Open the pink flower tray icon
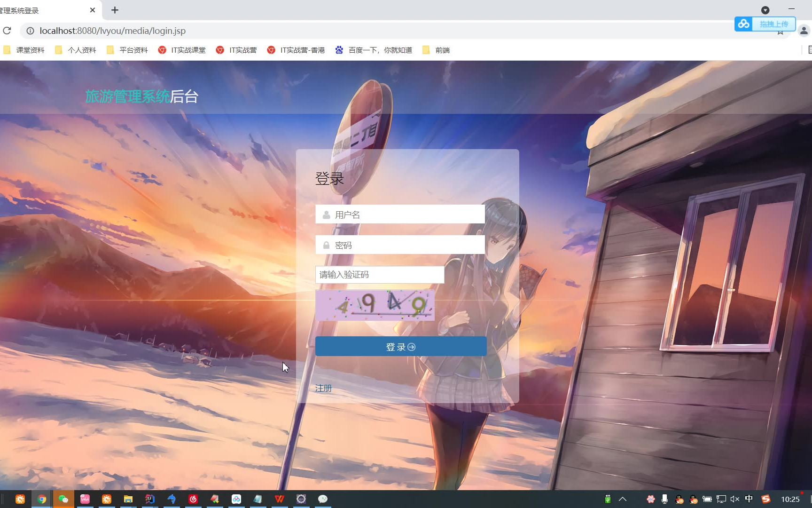 (650, 499)
